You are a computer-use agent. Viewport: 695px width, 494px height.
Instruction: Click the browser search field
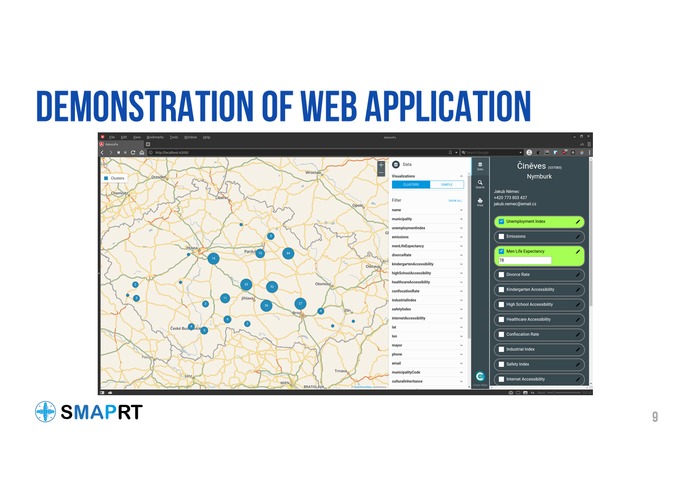490,152
